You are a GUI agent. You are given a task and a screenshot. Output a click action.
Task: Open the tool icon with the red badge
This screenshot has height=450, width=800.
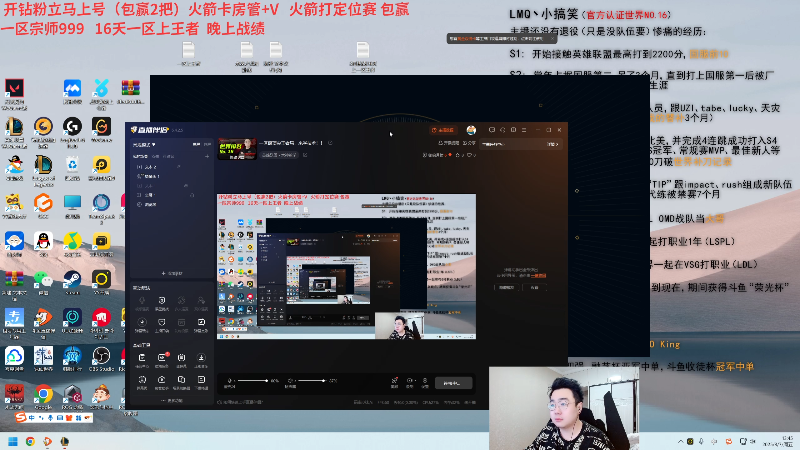162,357
